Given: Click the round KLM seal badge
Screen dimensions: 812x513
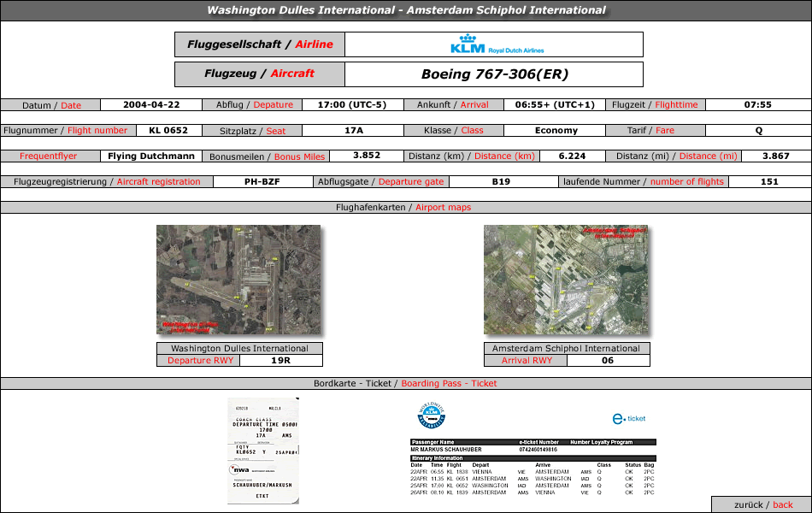Looking at the screenshot, I should pos(432,415).
